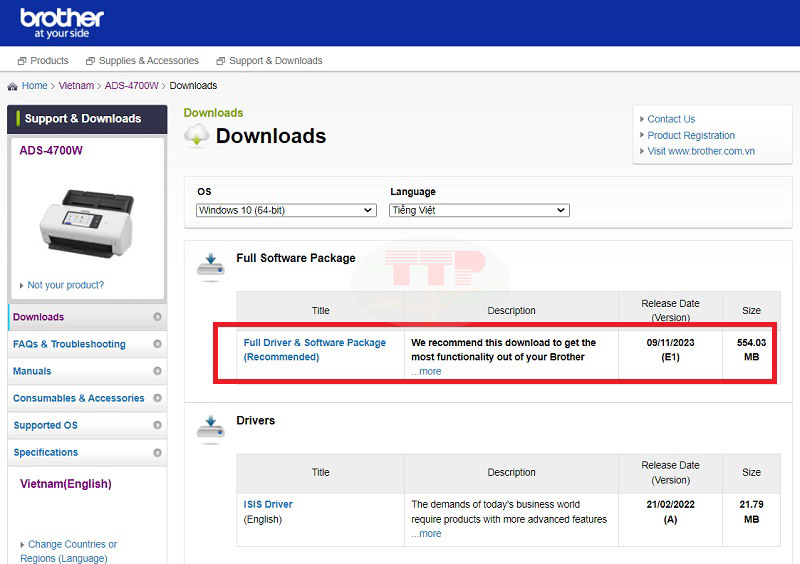
Task: Select FAQs & Troubleshooting in sidebar
Action: click(x=69, y=344)
